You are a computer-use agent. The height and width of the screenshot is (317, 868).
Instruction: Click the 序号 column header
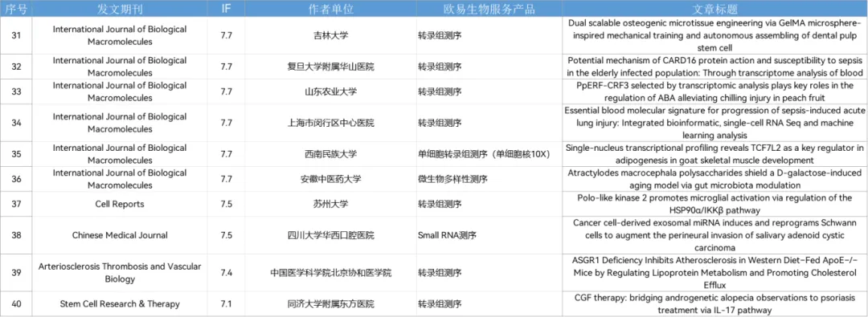pos(17,10)
